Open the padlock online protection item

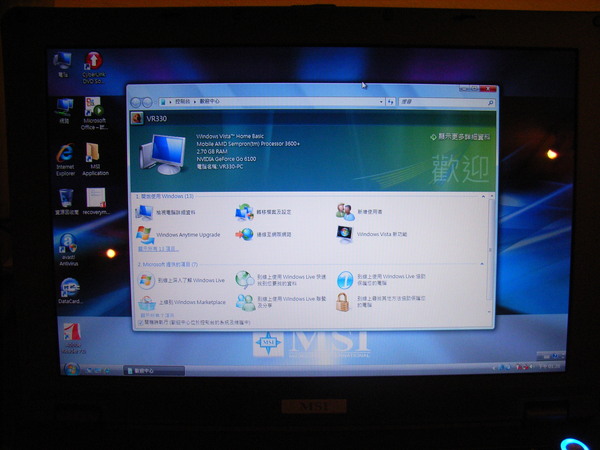tap(380, 302)
